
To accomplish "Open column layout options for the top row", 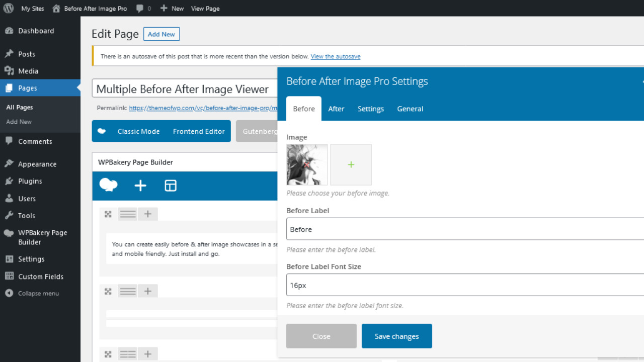I will click(128, 214).
